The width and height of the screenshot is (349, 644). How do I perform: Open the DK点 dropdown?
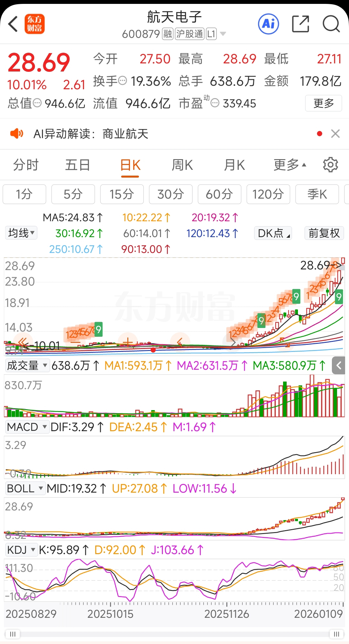pyautogui.click(x=273, y=233)
